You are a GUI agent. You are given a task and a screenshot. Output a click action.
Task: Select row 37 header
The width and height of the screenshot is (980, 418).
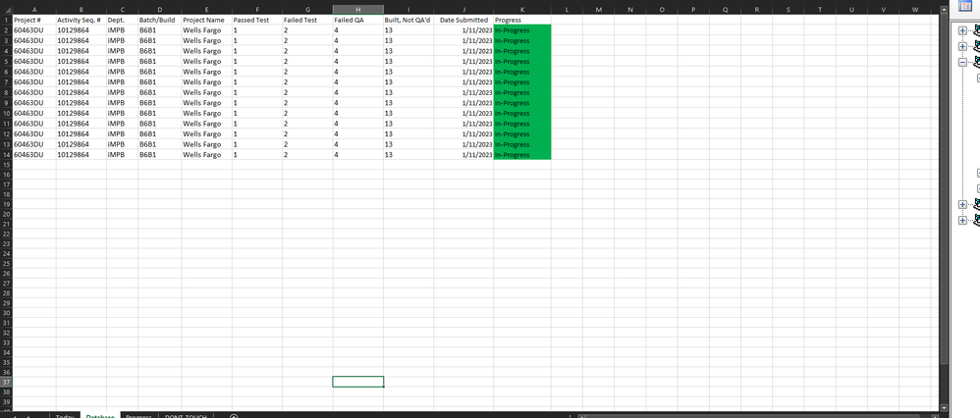point(6,382)
